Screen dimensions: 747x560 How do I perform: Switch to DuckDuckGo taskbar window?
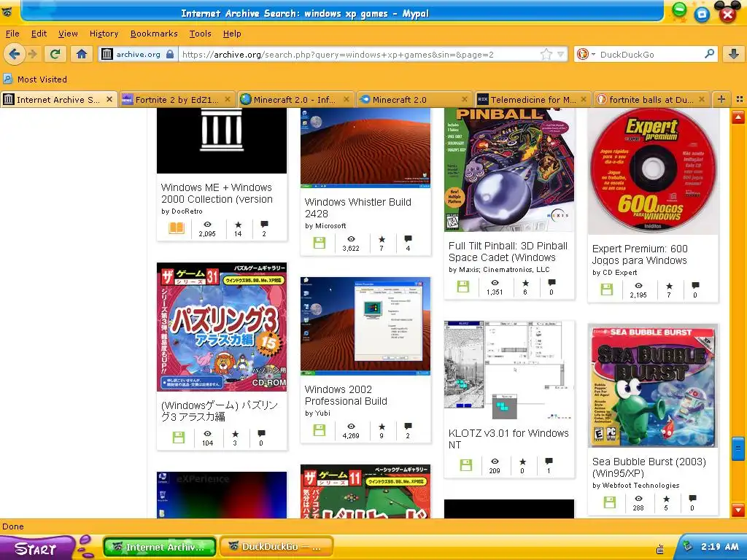(276, 547)
